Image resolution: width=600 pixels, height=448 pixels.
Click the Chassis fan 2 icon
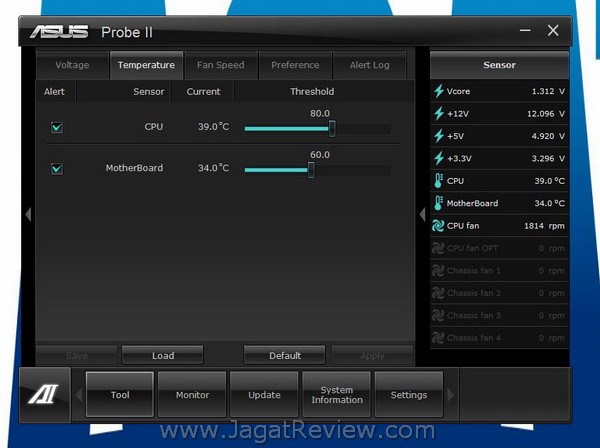pos(438,293)
